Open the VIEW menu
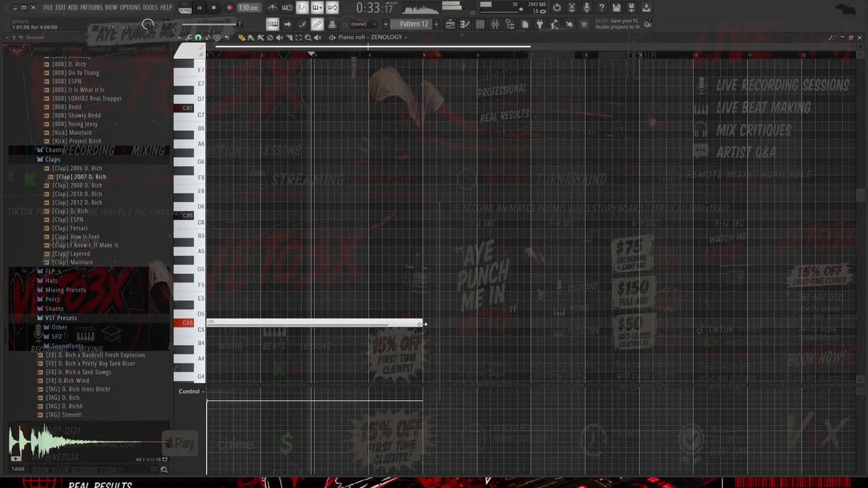This screenshot has width=868, height=488. [x=111, y=7]
